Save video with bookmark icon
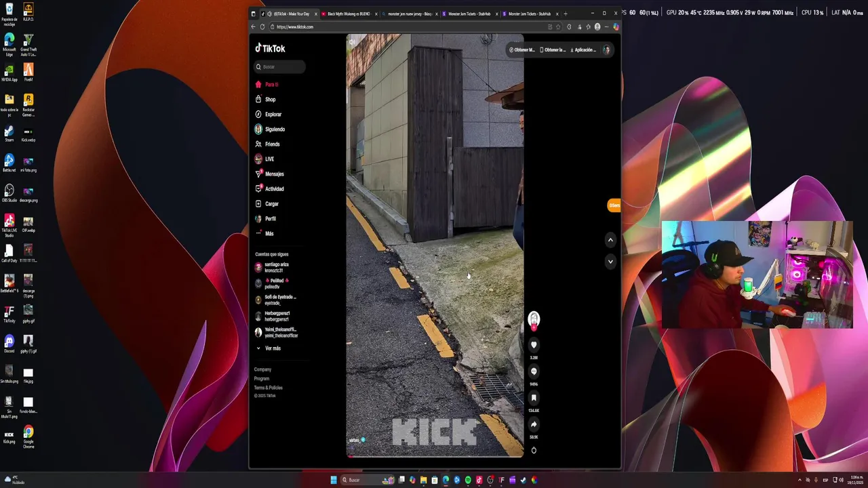Image resolution: width=868 pixels, height=488 pixels. [534, 398]
